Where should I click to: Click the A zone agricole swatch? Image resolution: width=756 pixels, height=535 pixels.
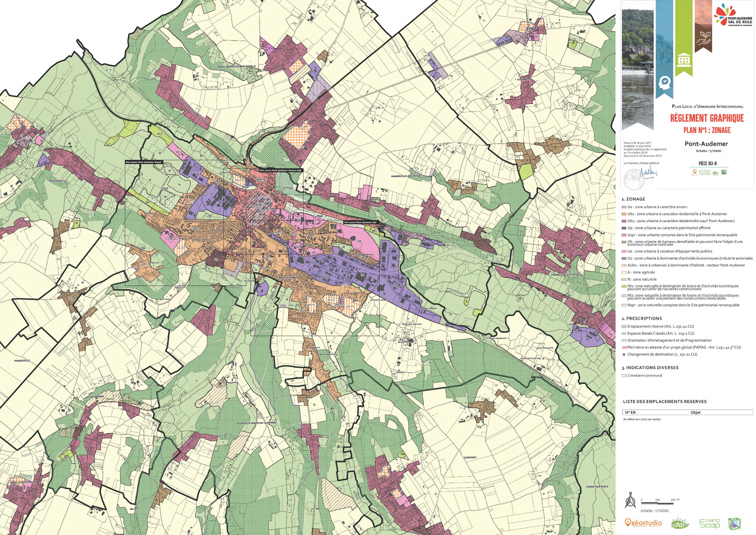click(x=624, y=272)
